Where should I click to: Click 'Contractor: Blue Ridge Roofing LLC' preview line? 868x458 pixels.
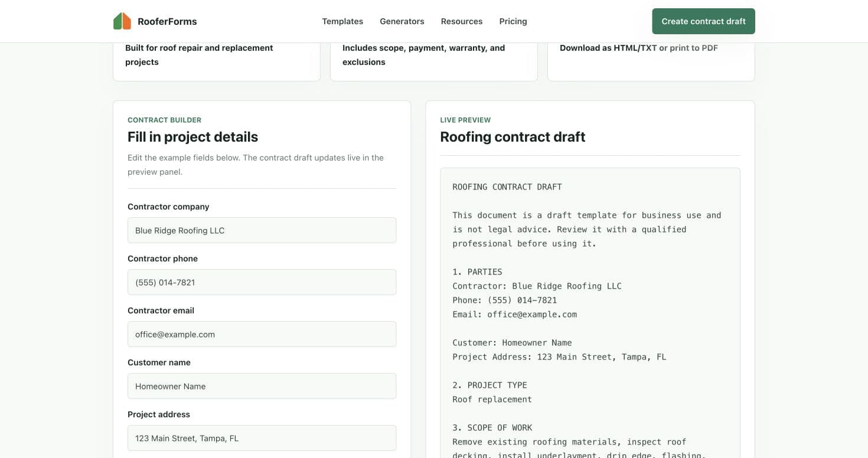pos(537,286)
